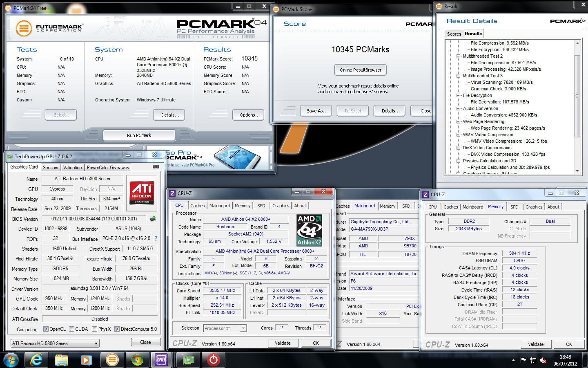588x368 pixels.
Task: Open Windows Media Player from the taskbar
Action: (x=86, y=360)
